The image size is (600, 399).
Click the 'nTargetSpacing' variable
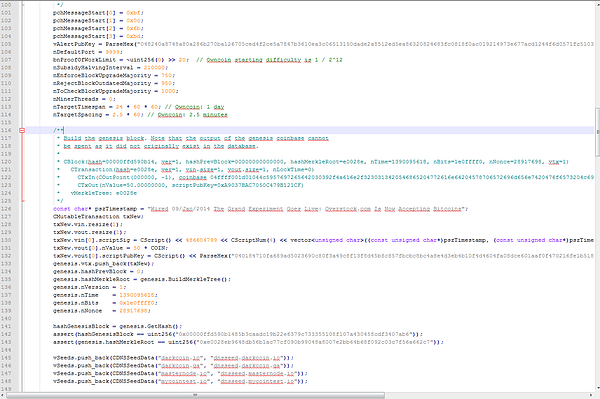[x=77, y=115]
